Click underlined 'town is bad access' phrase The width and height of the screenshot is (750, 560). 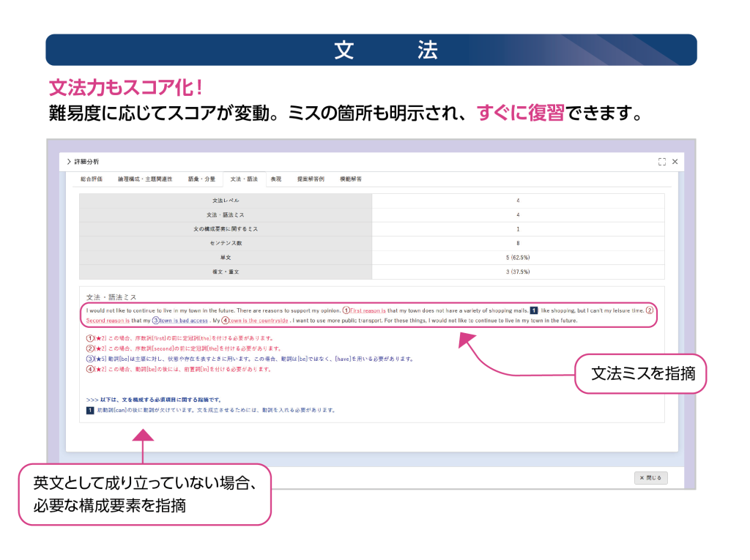184,321
